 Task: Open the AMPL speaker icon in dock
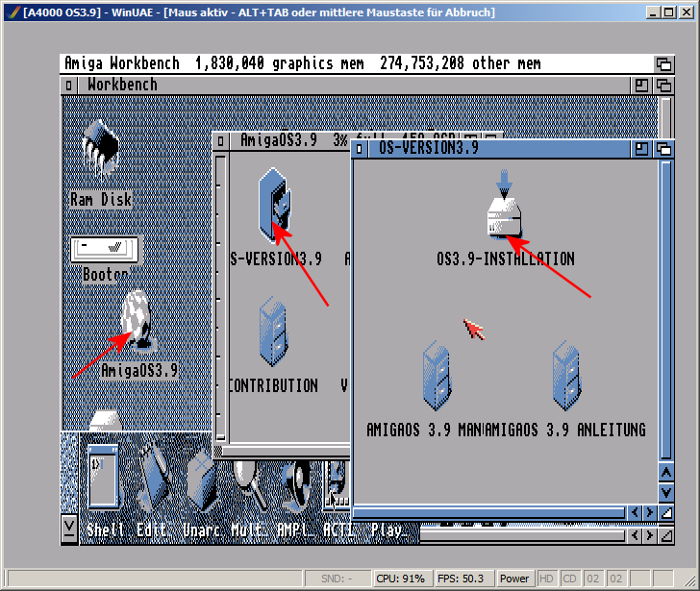(x=297, y=486)
